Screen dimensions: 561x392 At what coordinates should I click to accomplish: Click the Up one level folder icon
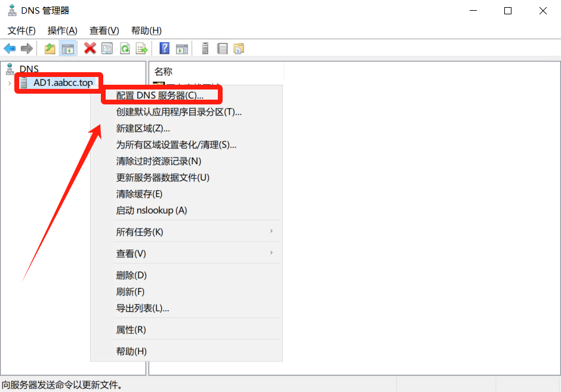tap(50, 48)
